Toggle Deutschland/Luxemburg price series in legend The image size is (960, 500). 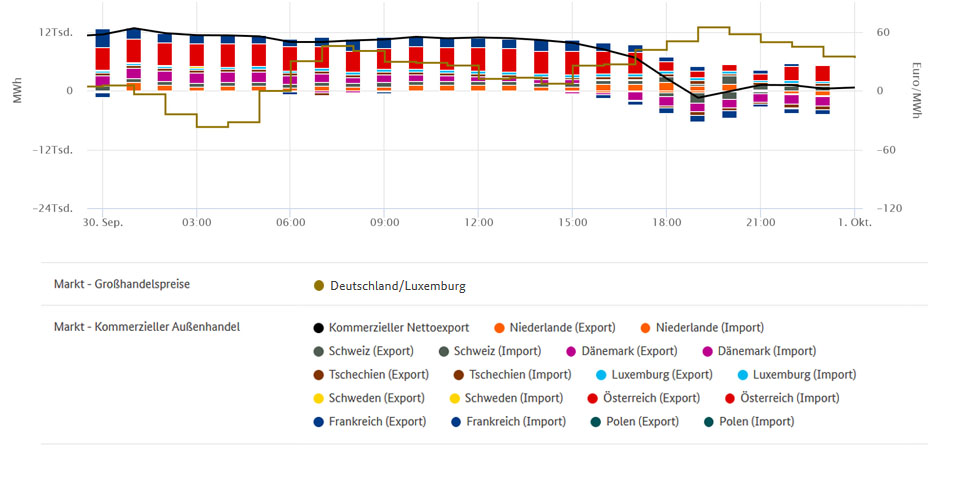(389, 286)
